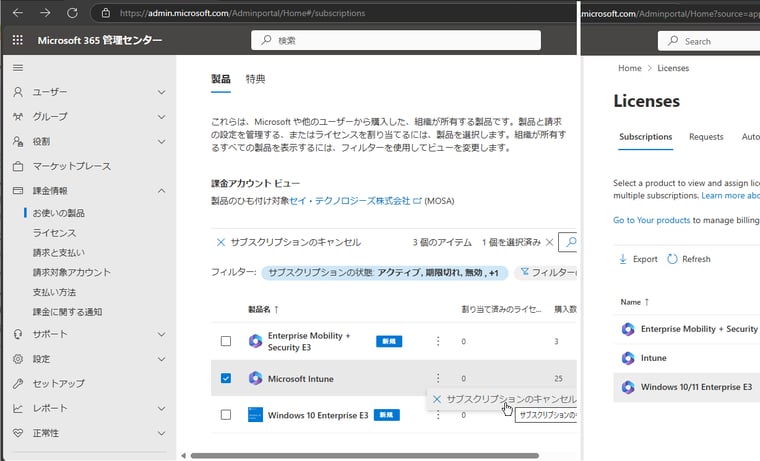Choose サブスクリプションのキャンセル in context menu
The width and height of the screenshot is (760, 461).
[x=504, y=399]
